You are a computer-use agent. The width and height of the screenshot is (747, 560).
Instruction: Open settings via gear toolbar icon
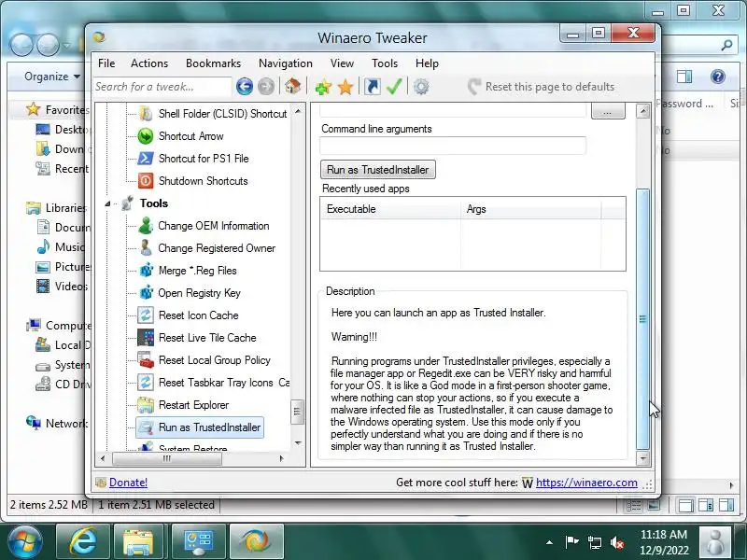(x=421, y=87)
